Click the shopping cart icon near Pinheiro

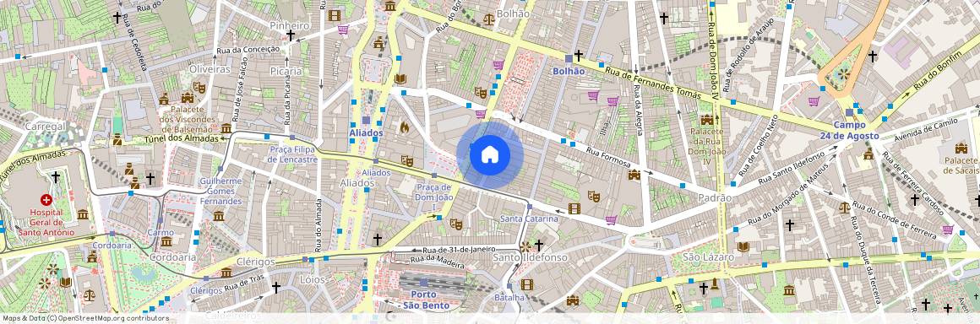click(343, 30)
